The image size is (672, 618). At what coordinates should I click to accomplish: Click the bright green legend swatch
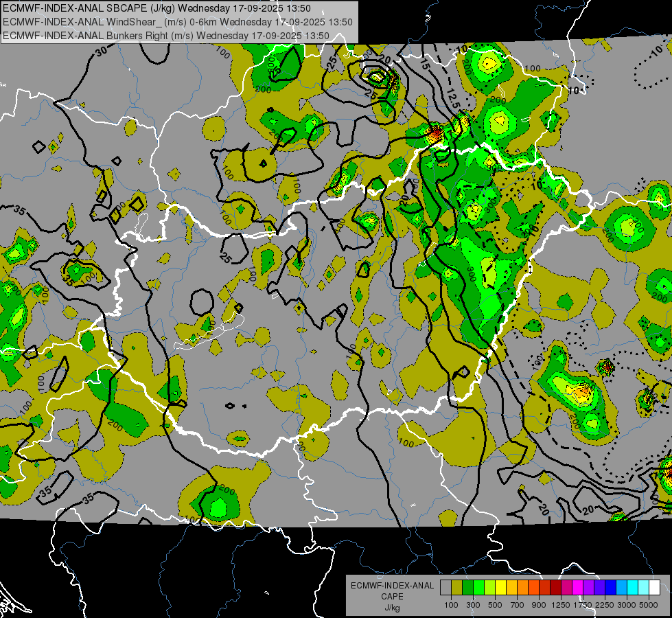click(478, 588)
